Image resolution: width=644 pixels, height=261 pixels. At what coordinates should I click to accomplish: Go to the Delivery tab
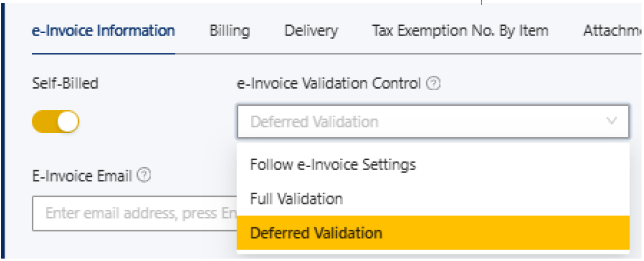(311, 31)
